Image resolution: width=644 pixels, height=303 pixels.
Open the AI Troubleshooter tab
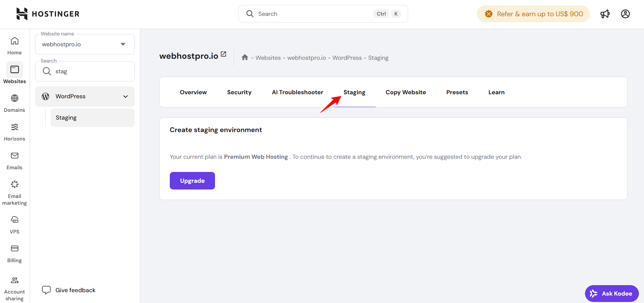coord(298,92)
